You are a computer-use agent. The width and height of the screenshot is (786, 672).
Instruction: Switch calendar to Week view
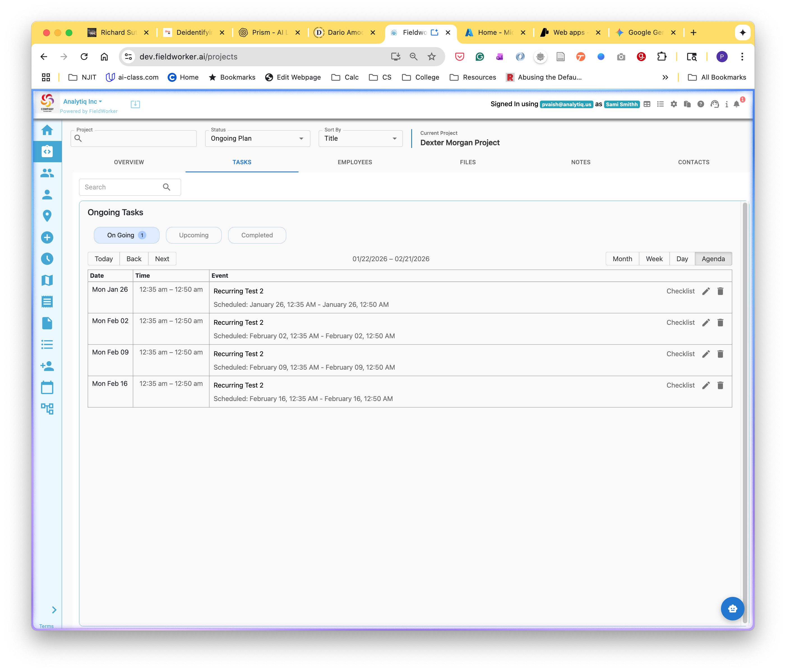[x=654, y=259]
